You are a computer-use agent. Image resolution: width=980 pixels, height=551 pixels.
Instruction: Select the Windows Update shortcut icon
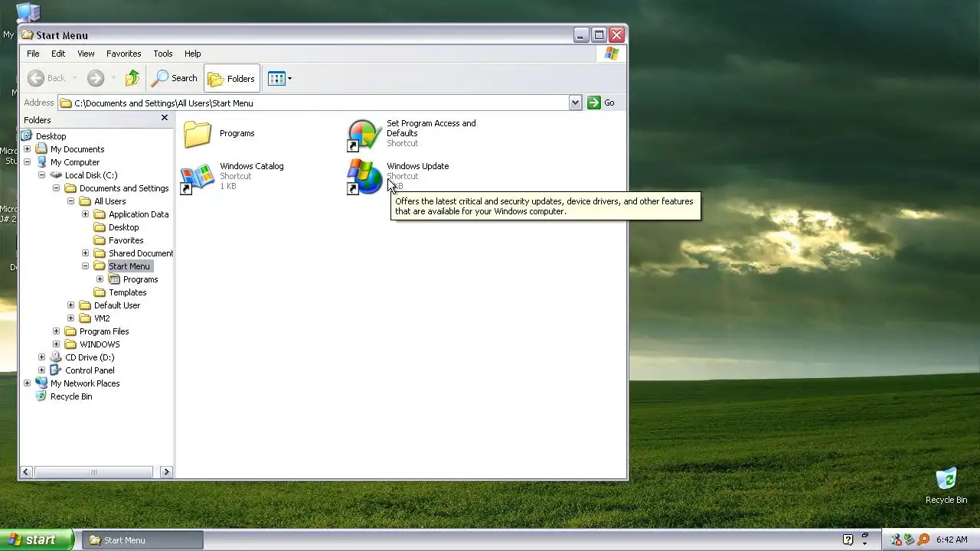[364, 178]
